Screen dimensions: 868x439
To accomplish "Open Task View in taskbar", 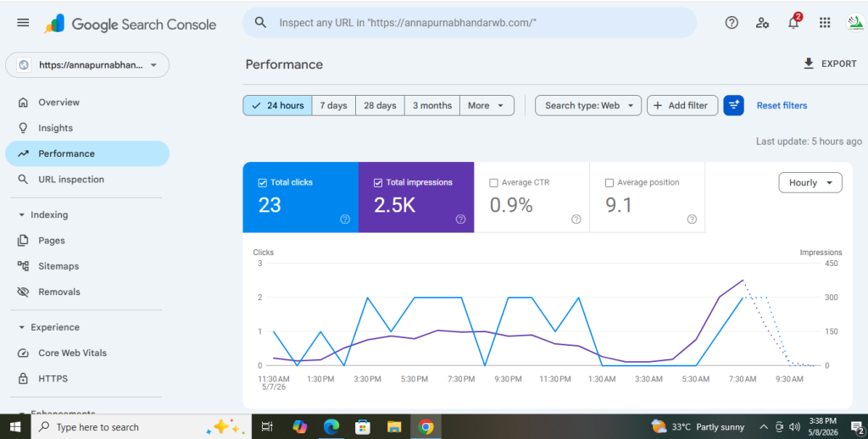I will pyautogui.click(x=267, y=427).
